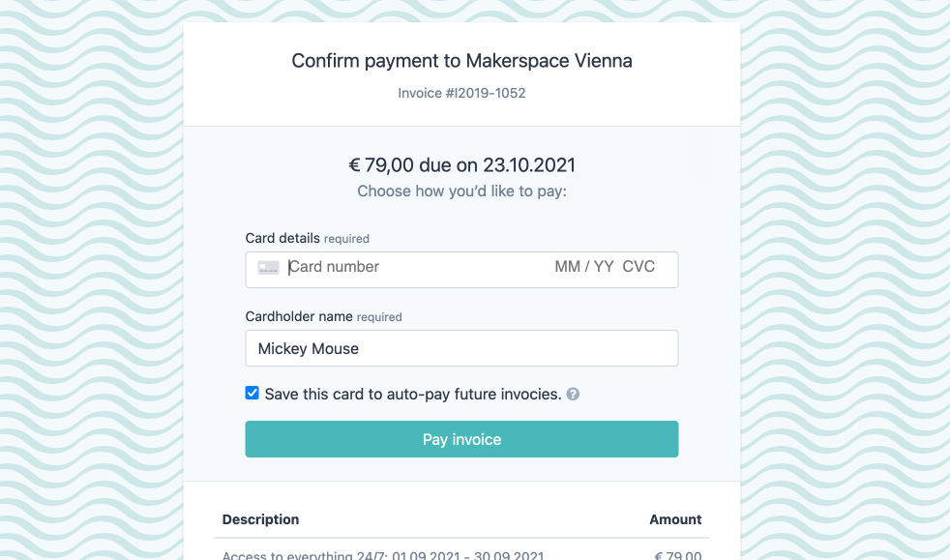Click the 'Access to everything 24/7' line item
Screen dimensions: 950x560
click(x=383, y=554)
